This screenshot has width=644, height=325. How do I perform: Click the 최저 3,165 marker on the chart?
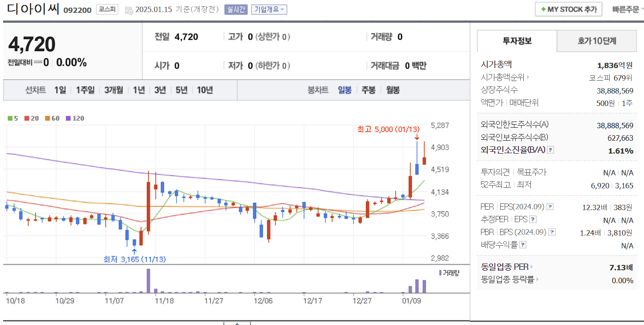(134, 260)
